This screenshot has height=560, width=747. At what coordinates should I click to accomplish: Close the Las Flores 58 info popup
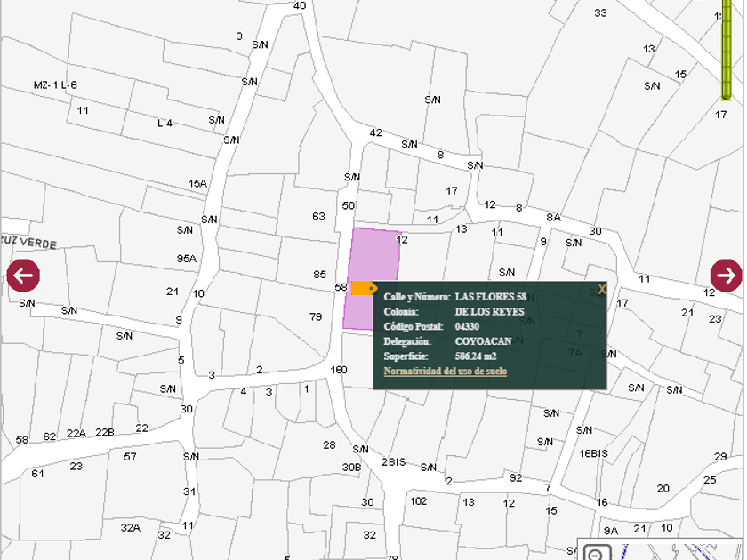602,290
